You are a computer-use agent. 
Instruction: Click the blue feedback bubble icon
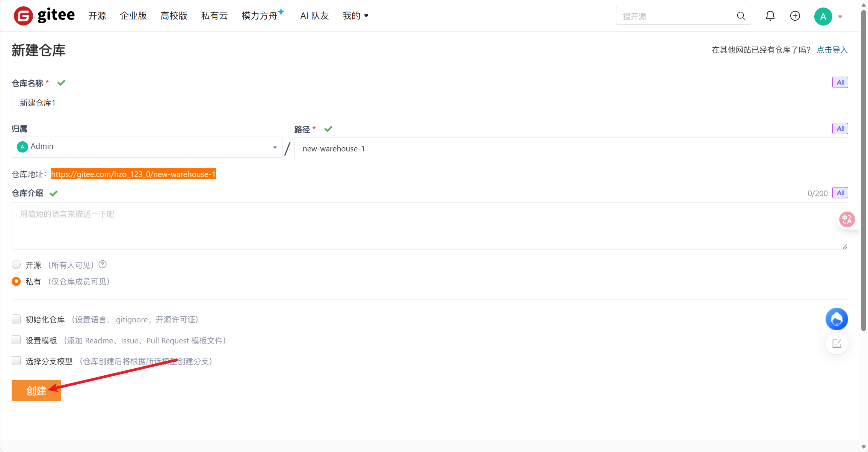(837, 319)
